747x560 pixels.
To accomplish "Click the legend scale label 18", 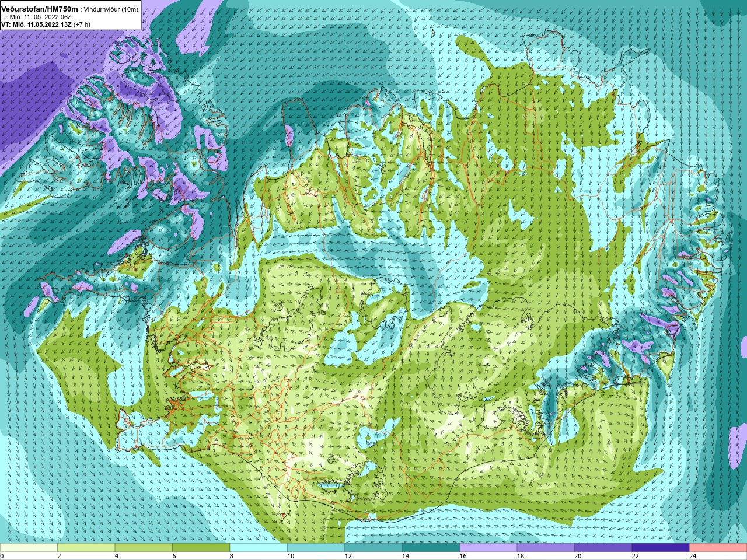I will [521, 556].
